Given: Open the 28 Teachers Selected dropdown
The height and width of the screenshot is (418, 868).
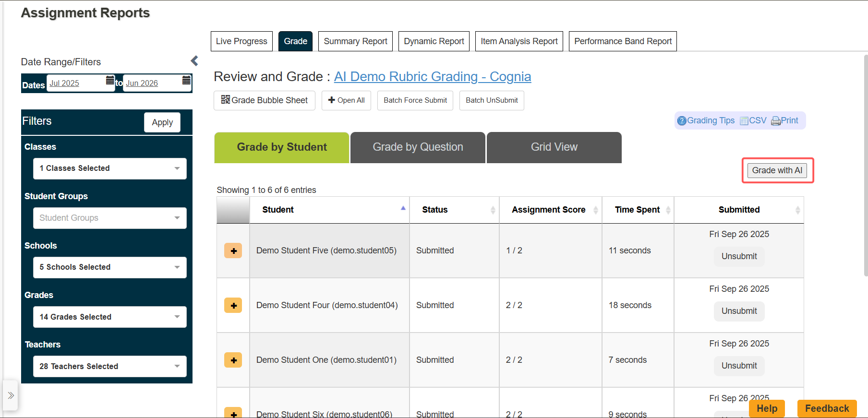Looking at the screenshot, I should (x=110, y=366).
